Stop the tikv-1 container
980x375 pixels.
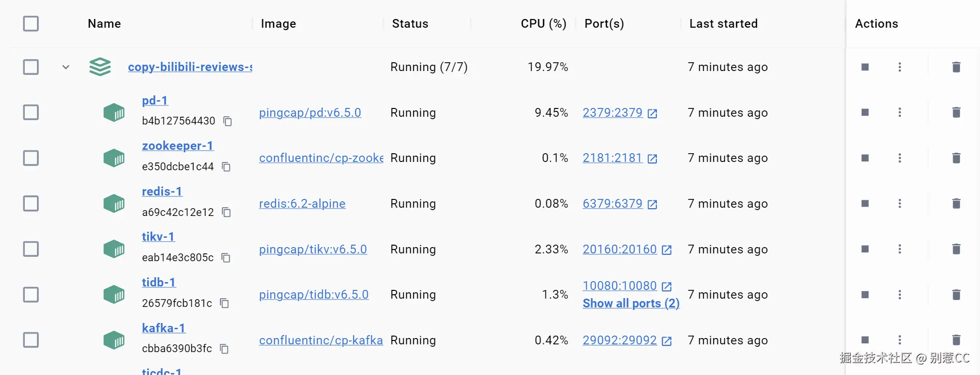pyautogui.click(x=865, y=249)
